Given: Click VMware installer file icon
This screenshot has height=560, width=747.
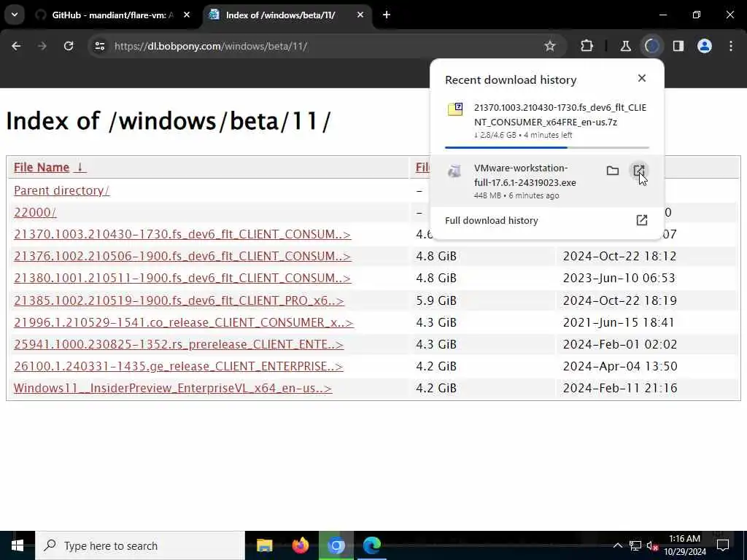Looking at the screenshot, I should click(x=455, y=171).
